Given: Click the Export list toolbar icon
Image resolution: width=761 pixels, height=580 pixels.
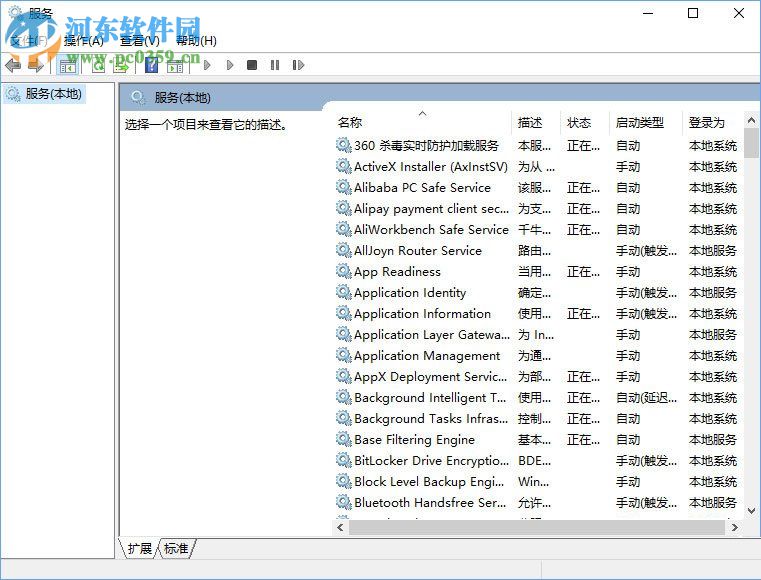Looking at the screenshot, I should pos(121,66).
